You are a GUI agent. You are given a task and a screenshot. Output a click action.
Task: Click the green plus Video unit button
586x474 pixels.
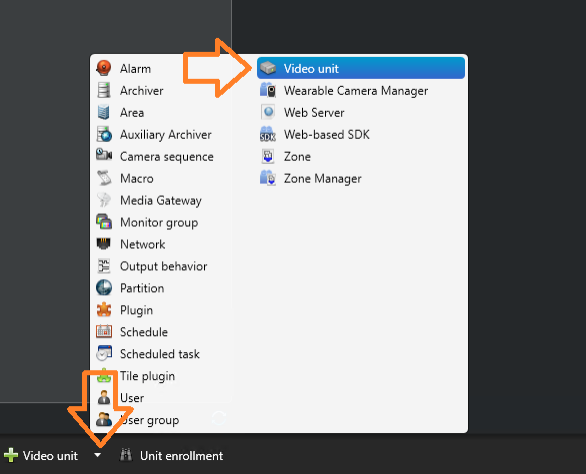point(41,455)
